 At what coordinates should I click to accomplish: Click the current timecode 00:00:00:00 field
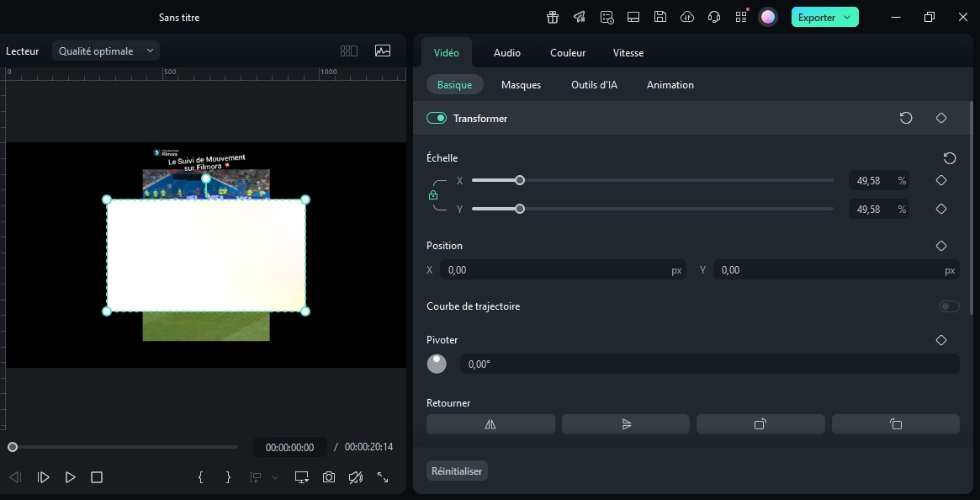coord(290,447)
